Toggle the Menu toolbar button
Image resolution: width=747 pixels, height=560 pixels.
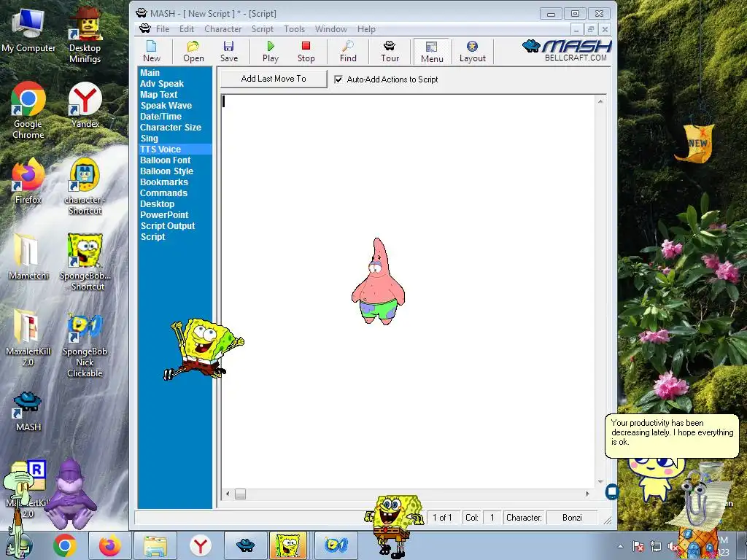pyautogui.click(x=432, y=52)
